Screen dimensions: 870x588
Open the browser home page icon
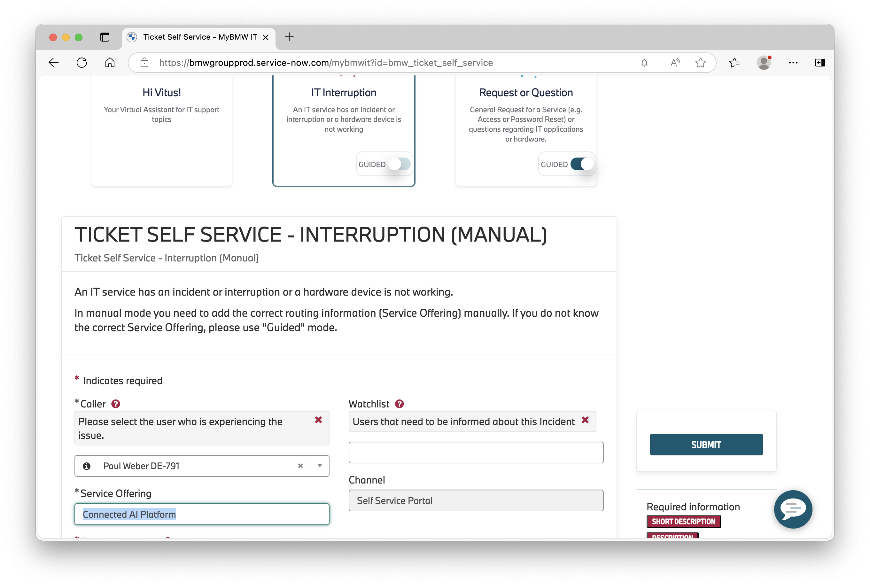(110, 63)
